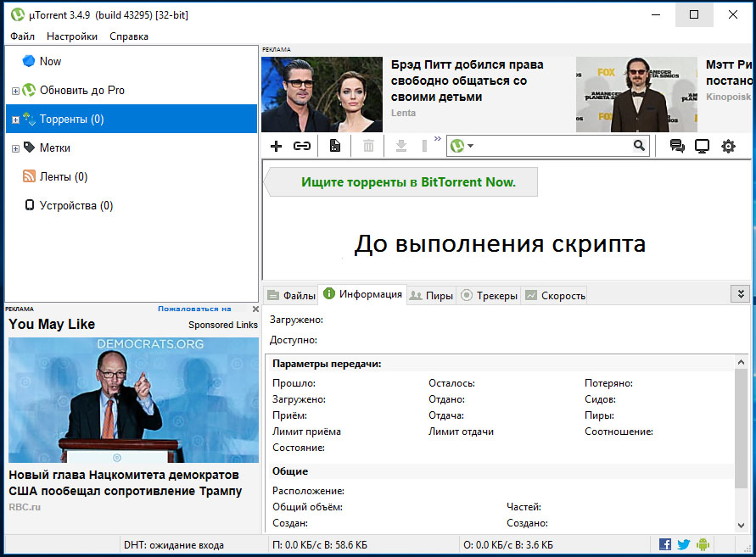Close the sidebar advertisement with X

coord(255,309)
